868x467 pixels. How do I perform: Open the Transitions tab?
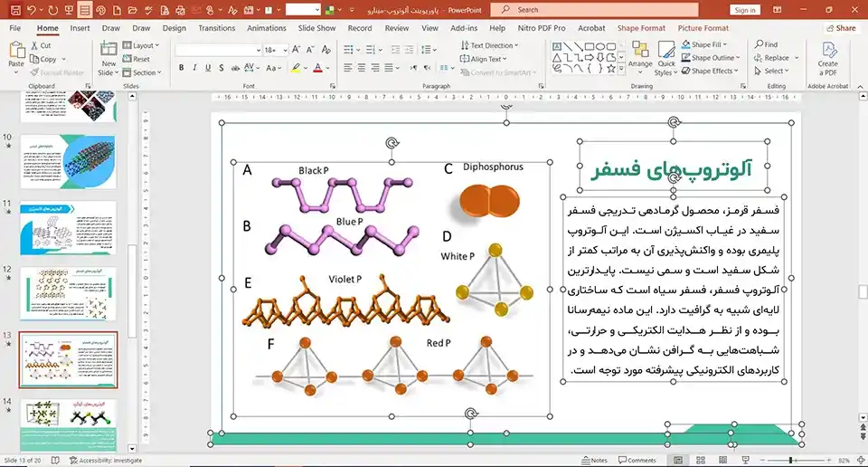coord(216,28)
